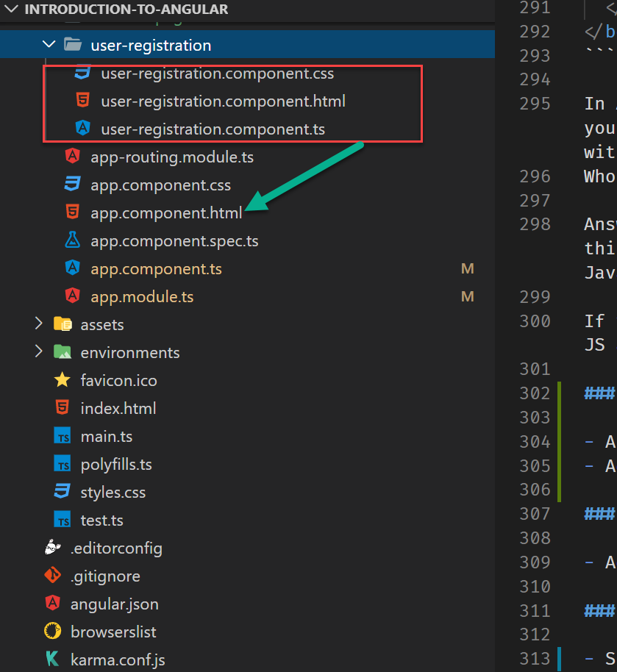Screen dimensions: 617x672
Task: Click the M status badge of app.component.ts
Action: [x=468, y=268]
